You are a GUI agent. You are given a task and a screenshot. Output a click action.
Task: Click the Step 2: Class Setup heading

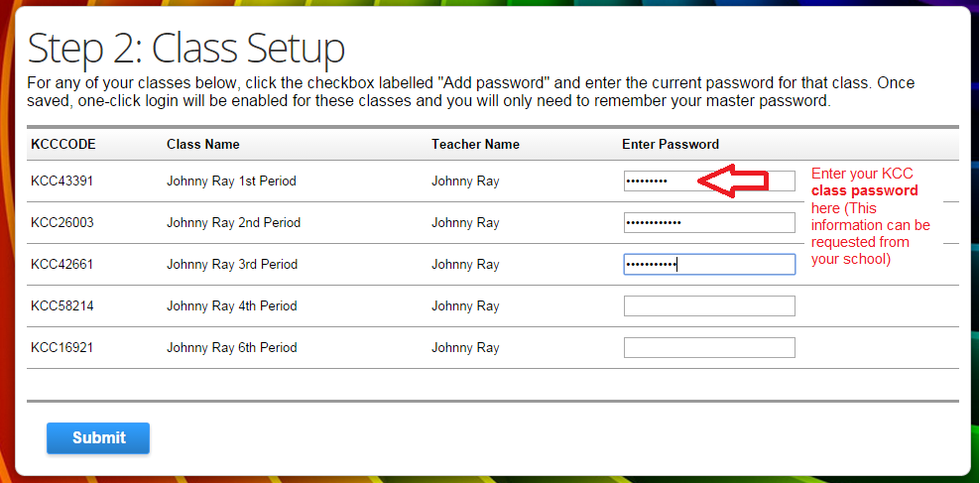[x=186, y=49]
